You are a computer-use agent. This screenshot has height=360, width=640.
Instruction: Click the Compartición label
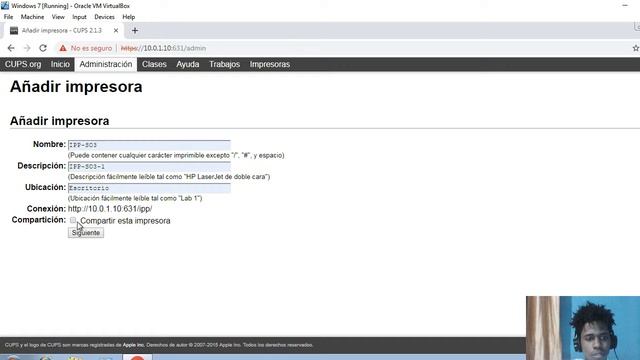pyautogui.click(x=38, y=220)
